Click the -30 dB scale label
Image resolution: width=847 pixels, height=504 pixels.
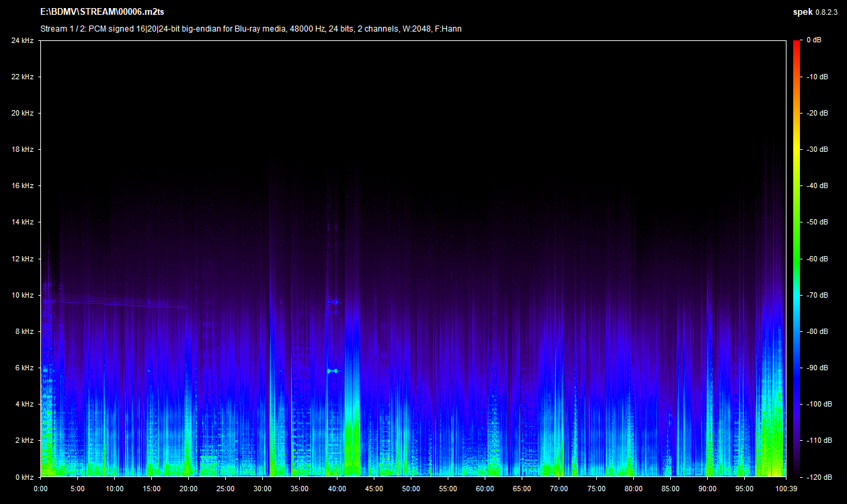coord(816,149)
